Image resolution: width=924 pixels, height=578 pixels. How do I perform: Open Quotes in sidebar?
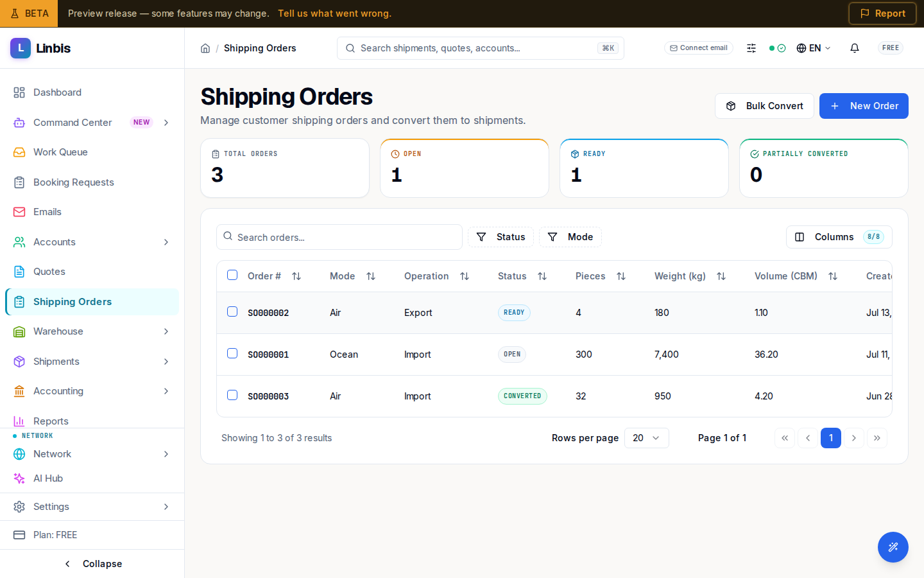[92, 272]
